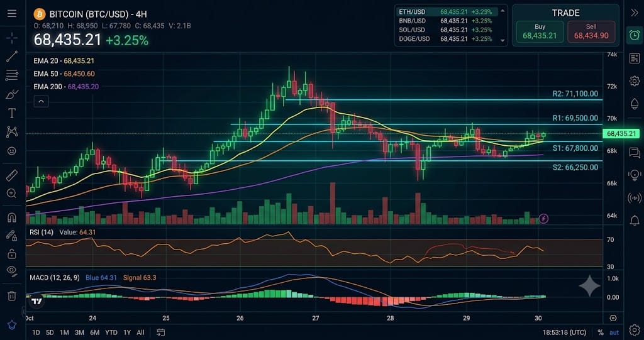
Task: Select the 1M time range
Action: pyautogui.click(x=64, y=332)
